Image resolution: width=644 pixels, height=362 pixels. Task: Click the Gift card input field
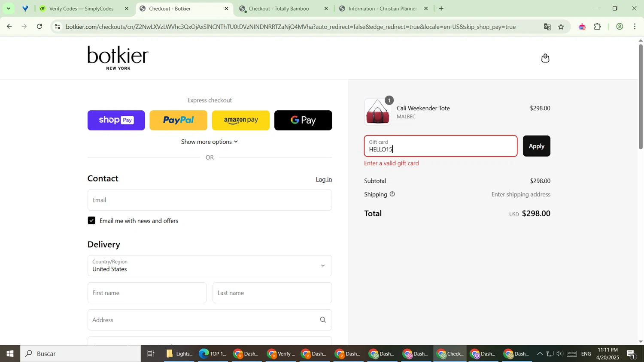440,146
